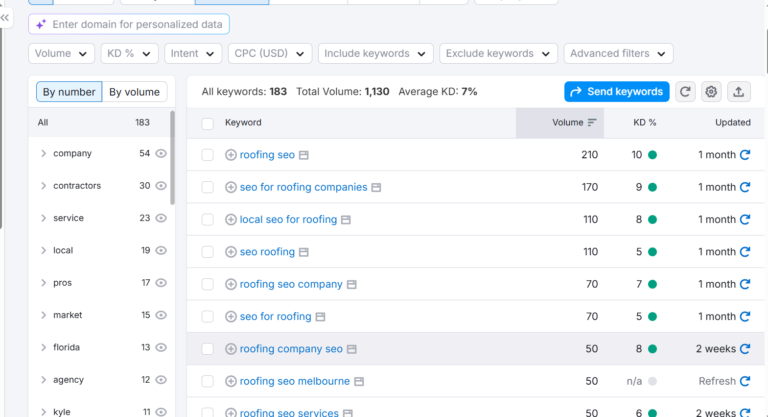Toggle eye icon for 'contractors' group

[x=161, y=186]
